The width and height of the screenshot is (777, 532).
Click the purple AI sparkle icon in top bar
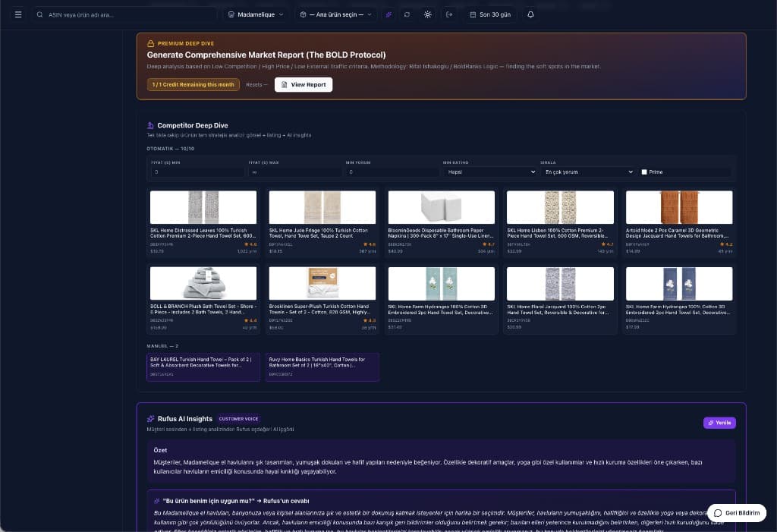tap(388, 14)
